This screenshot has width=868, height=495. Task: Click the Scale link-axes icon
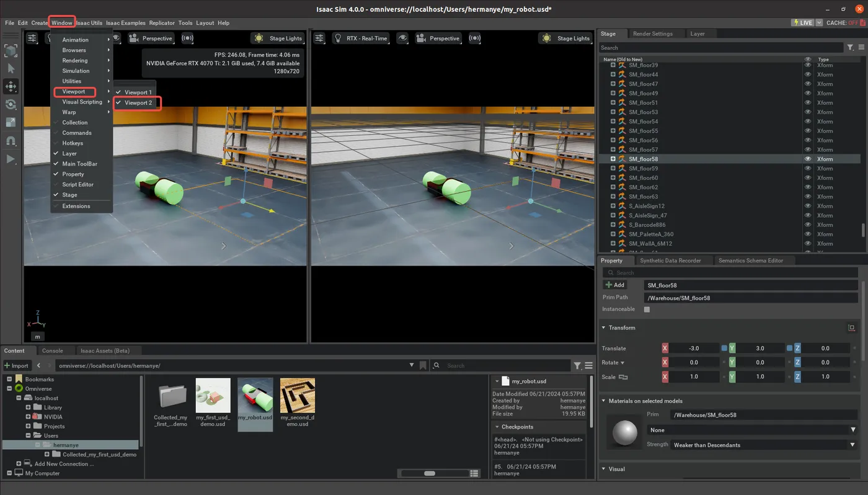pos(623,377)
